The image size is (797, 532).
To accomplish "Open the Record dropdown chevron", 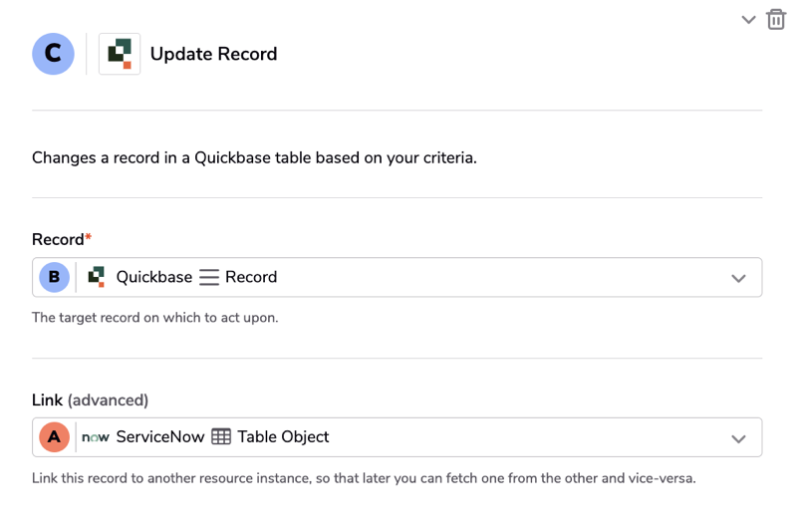I will click(x=738, y=278).
